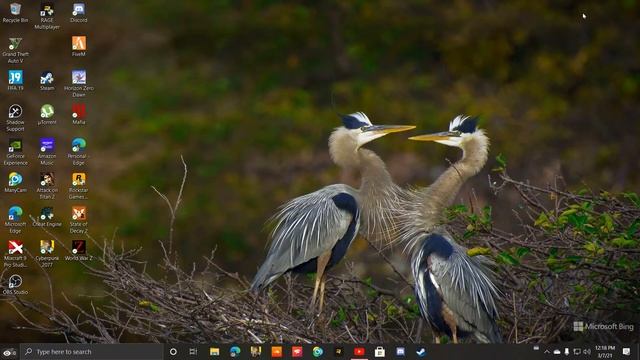
Task: Open the network icon in tray
Action: (x=577, y=352)
